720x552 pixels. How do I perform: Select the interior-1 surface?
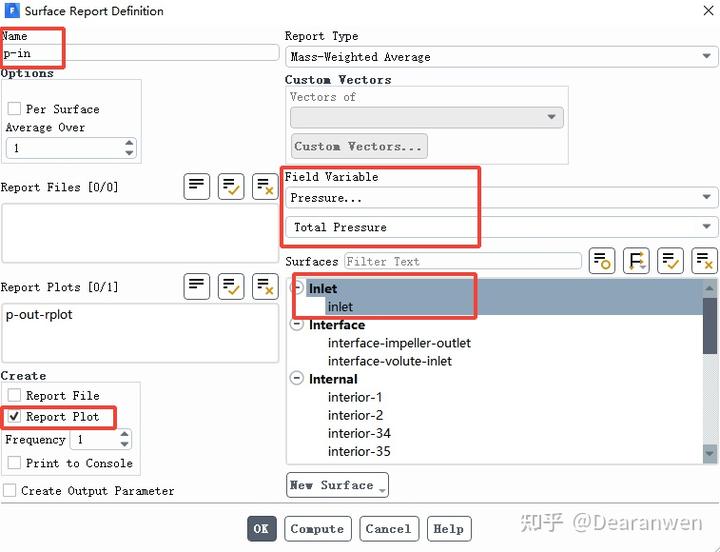(354, 397)
